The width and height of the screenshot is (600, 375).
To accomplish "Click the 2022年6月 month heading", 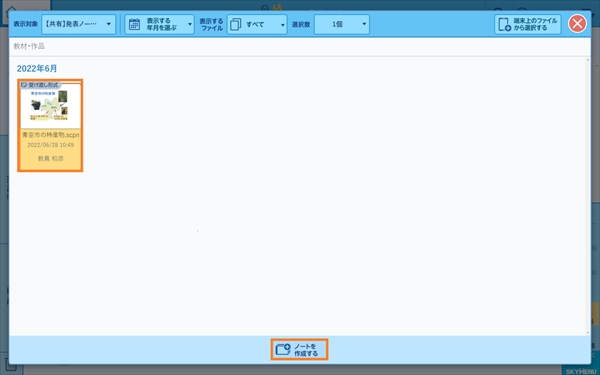I will click(x=37, y=68).
